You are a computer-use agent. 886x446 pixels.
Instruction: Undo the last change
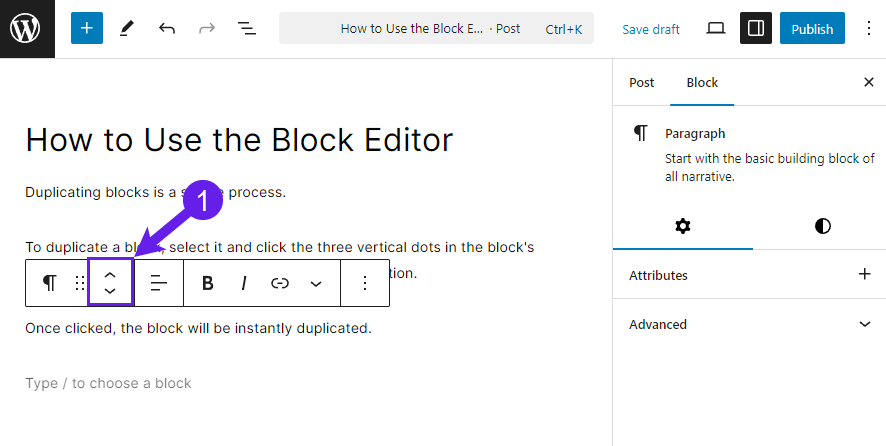167,28
